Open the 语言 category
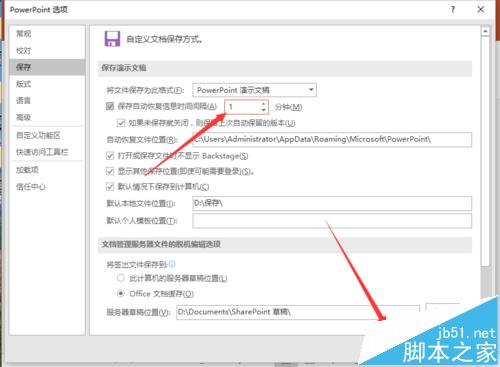 tap(23, 100)
